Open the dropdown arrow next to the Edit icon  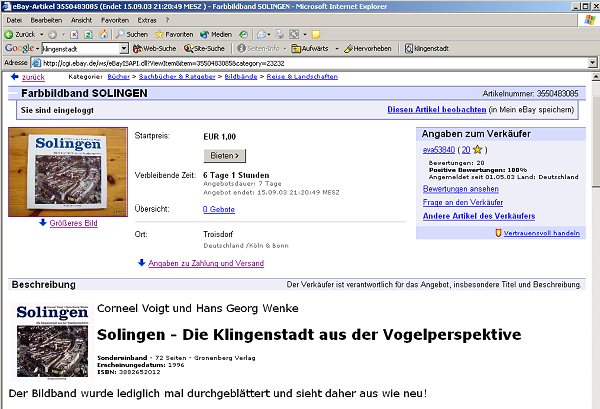(305, 34)
